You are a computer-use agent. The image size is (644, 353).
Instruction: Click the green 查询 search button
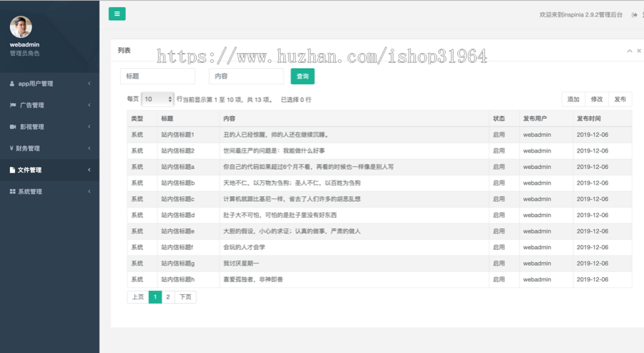point(303,77)
